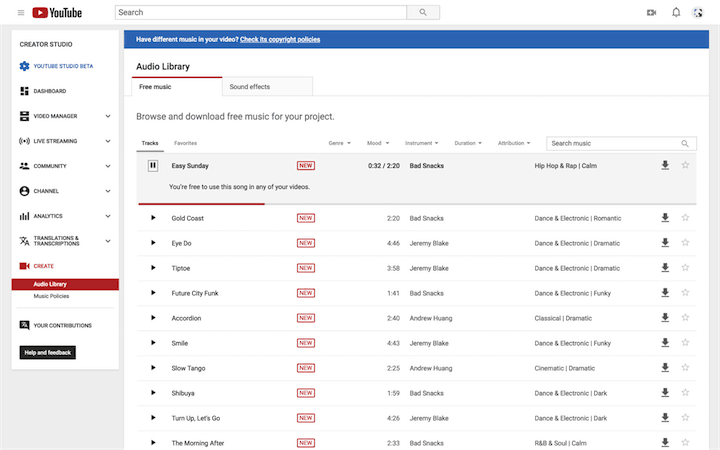
Task: Download the Future City Funk track
Action: [665, 292]
